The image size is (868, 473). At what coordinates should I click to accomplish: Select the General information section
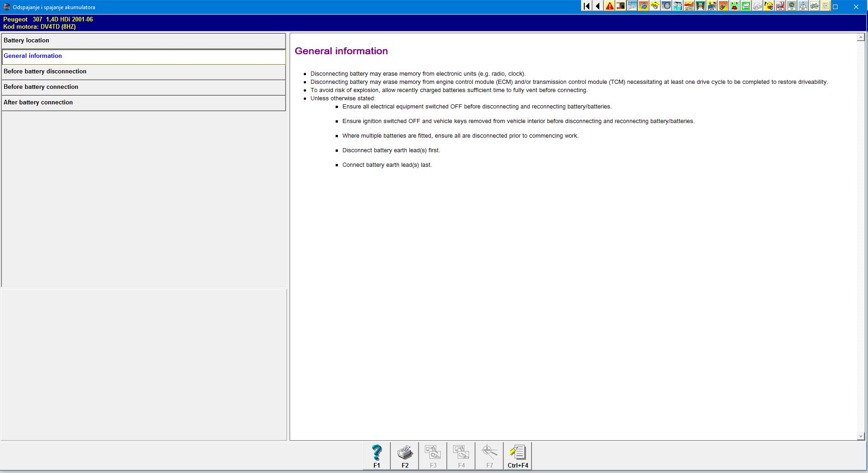[x=143, y=56]
